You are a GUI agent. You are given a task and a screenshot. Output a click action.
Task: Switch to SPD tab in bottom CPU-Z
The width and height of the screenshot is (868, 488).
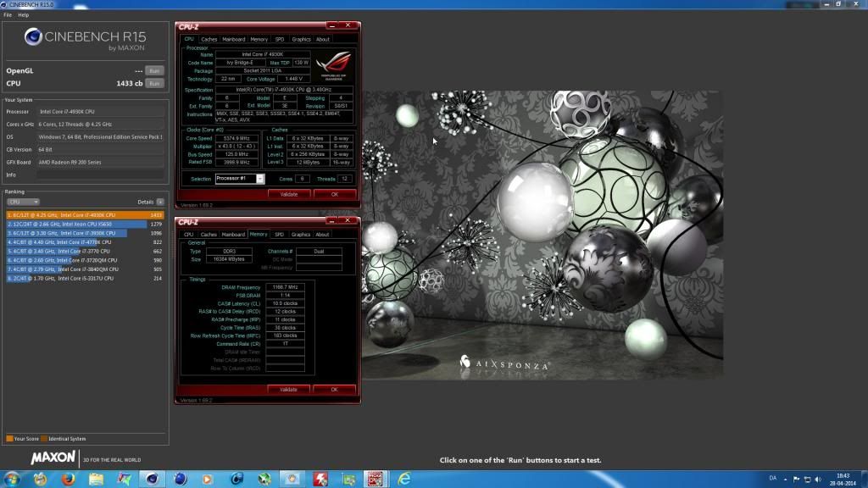click(279, 235)
